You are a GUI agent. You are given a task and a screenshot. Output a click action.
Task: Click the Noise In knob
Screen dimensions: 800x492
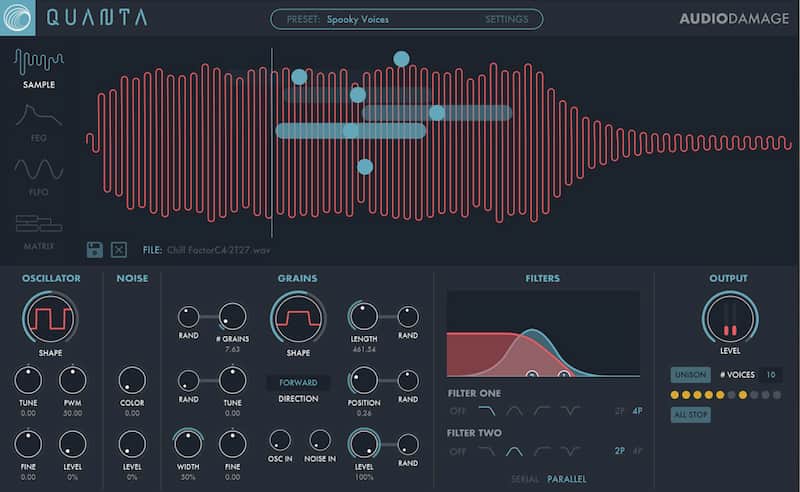[320, 440]
